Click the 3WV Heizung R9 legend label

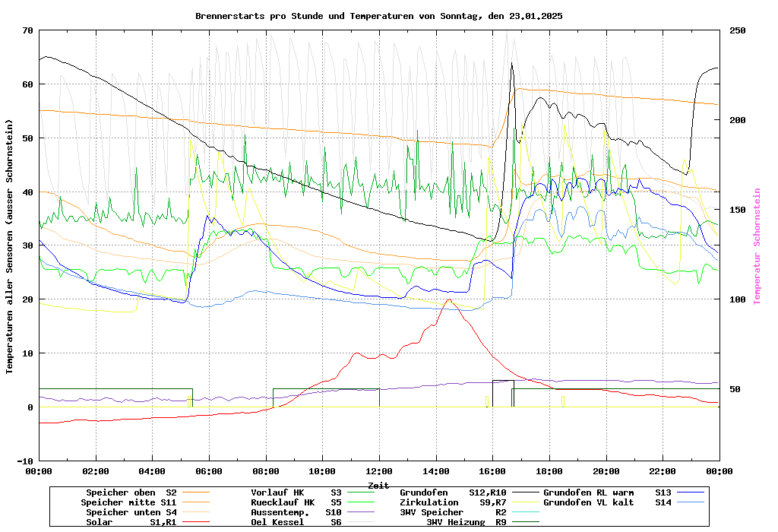(466, 522)
